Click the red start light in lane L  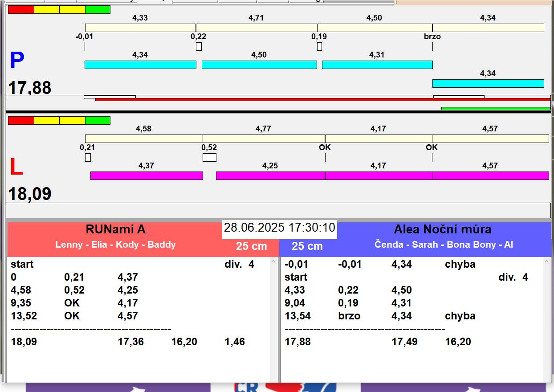21,120
